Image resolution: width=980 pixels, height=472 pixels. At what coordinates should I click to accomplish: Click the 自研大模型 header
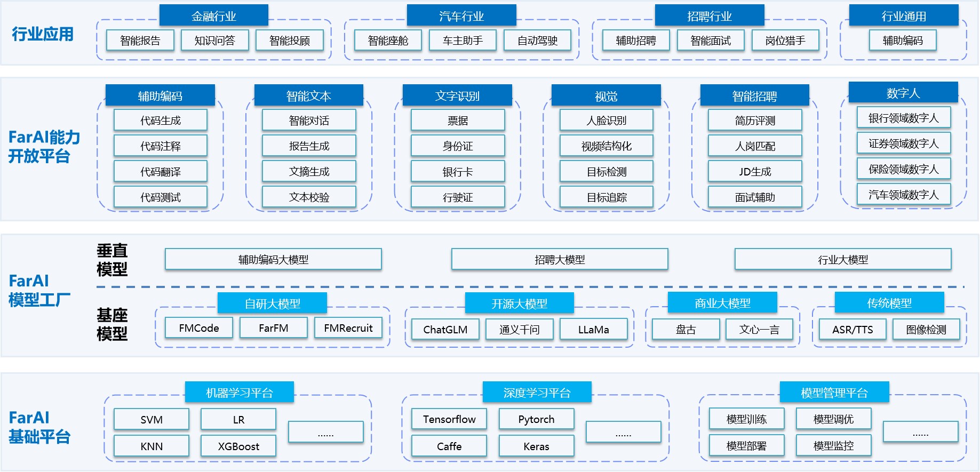pyautogui.click(x=272, y=303)
